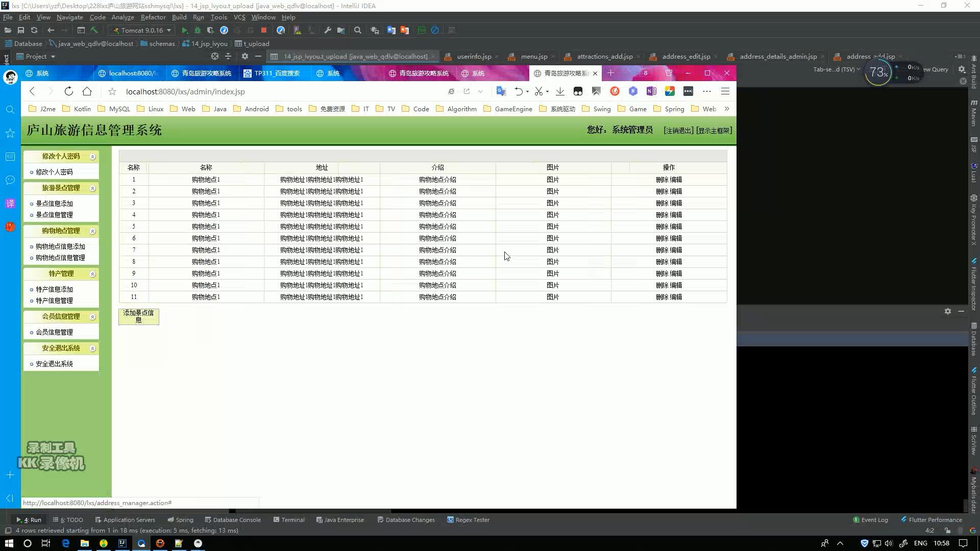Open the browser translate icon
The image size is (980, 551).
(x=501, y=91)
